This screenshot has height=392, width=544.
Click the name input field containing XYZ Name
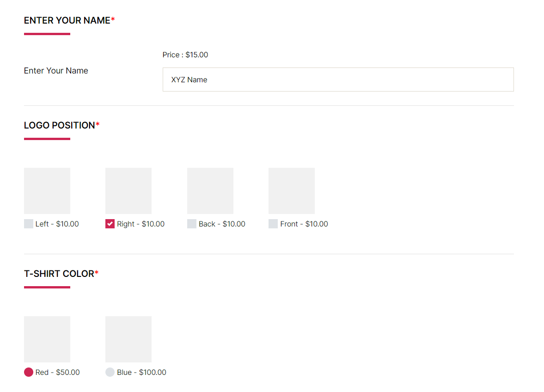pos(338,80)
